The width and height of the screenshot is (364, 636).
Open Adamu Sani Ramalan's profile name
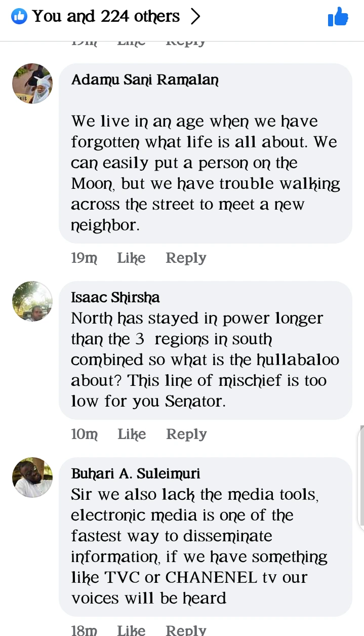pyautogui.click(x=145, y=80)
